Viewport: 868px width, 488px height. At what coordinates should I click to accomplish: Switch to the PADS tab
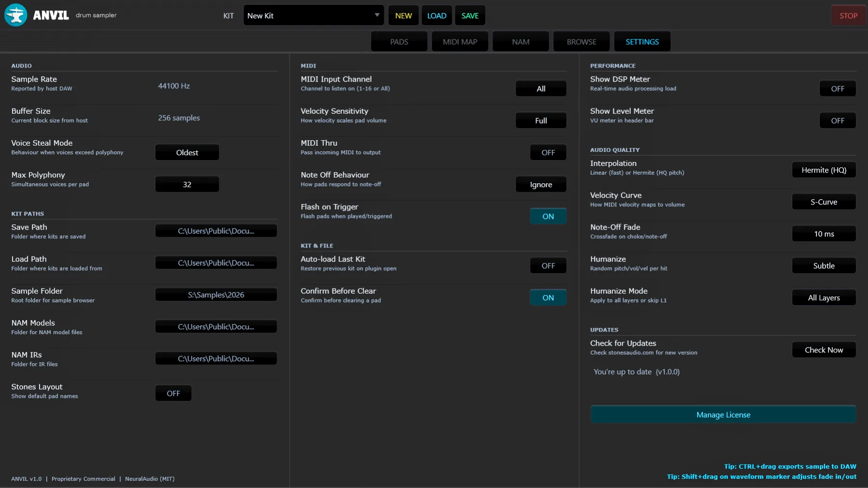[399, 42]
